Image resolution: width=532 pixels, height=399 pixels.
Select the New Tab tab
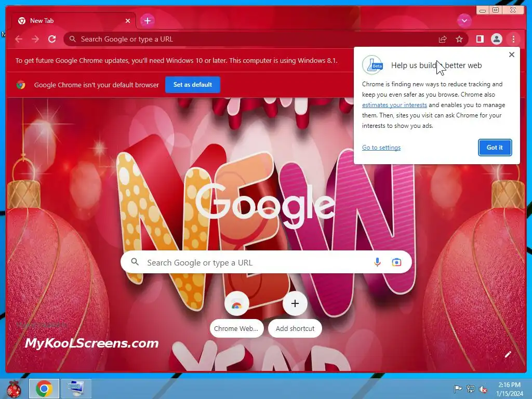[x=74, y=21]
